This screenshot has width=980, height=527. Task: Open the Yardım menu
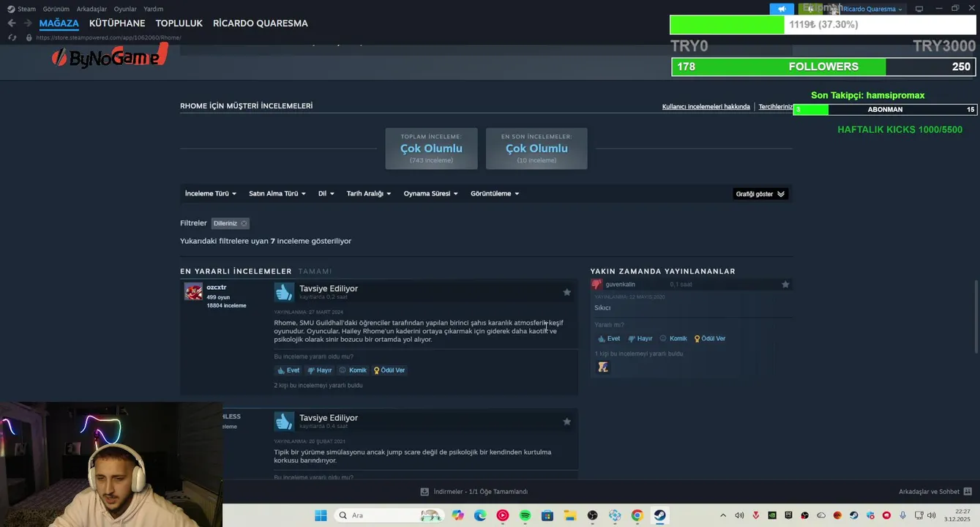pyautogui.click(x=154, y=9)
